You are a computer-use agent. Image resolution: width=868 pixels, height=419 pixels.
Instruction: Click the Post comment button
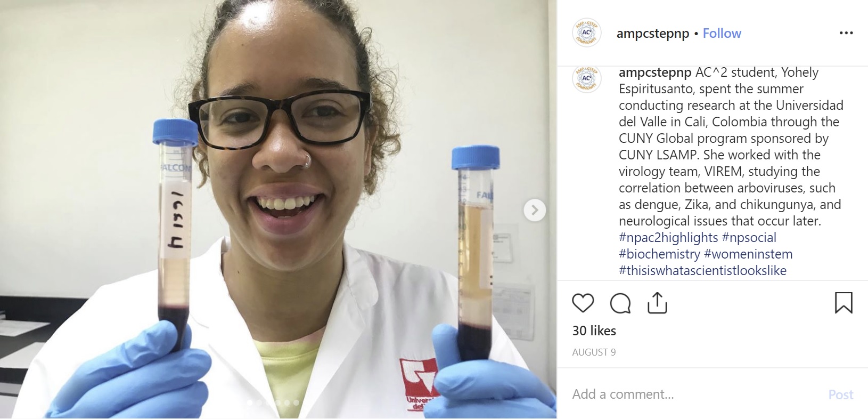pos(841,394)
